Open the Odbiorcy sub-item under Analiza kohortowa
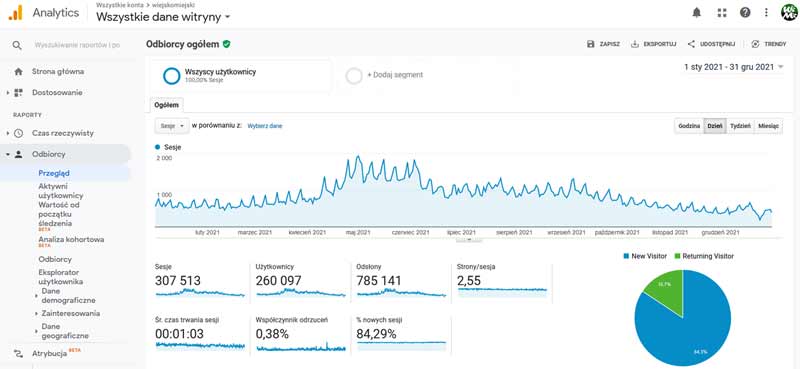The image size is (800, 369). click(x=55, y=259)
